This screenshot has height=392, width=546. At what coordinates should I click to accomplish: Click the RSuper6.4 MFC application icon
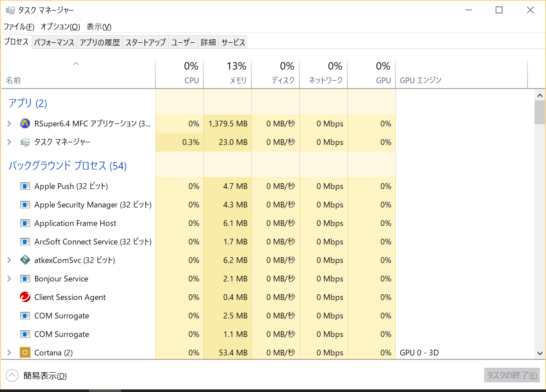pyautogui.click(x=25, y=124)
